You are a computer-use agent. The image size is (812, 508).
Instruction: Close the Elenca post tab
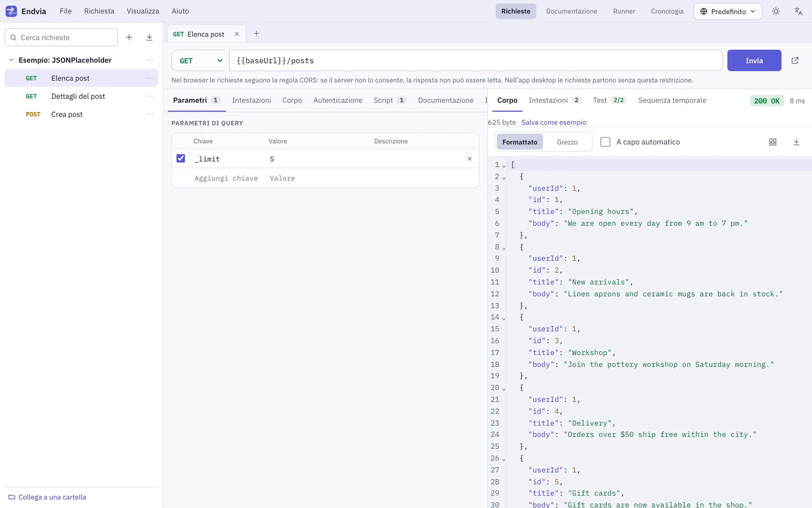237,34
